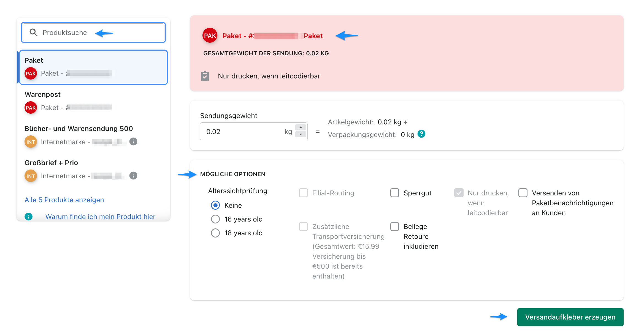Click the search magnifier icon

(34, 32)
